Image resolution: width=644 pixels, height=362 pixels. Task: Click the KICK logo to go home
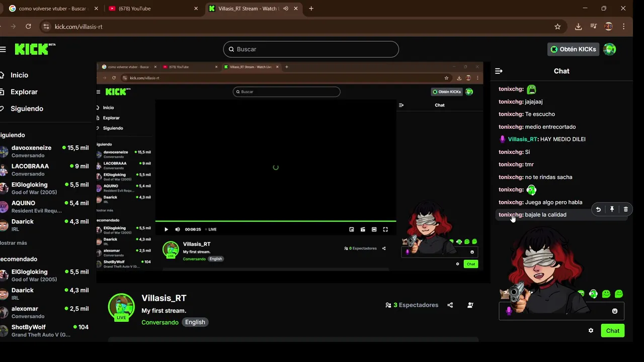[x=34, y=49]
